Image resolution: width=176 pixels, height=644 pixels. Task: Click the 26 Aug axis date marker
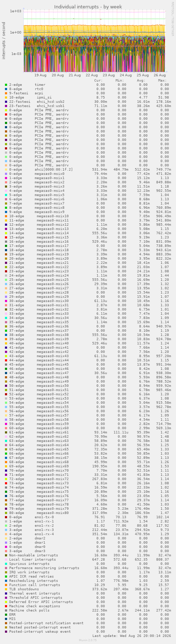(160, 75)
